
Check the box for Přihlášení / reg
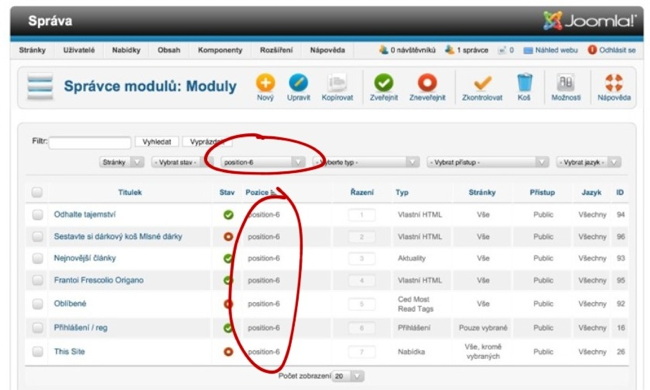click(x=38, y=328)
